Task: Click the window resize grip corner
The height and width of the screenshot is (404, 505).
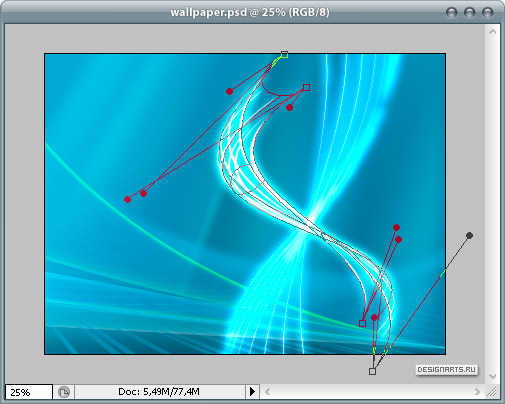Action: click(x=492, y=392)
